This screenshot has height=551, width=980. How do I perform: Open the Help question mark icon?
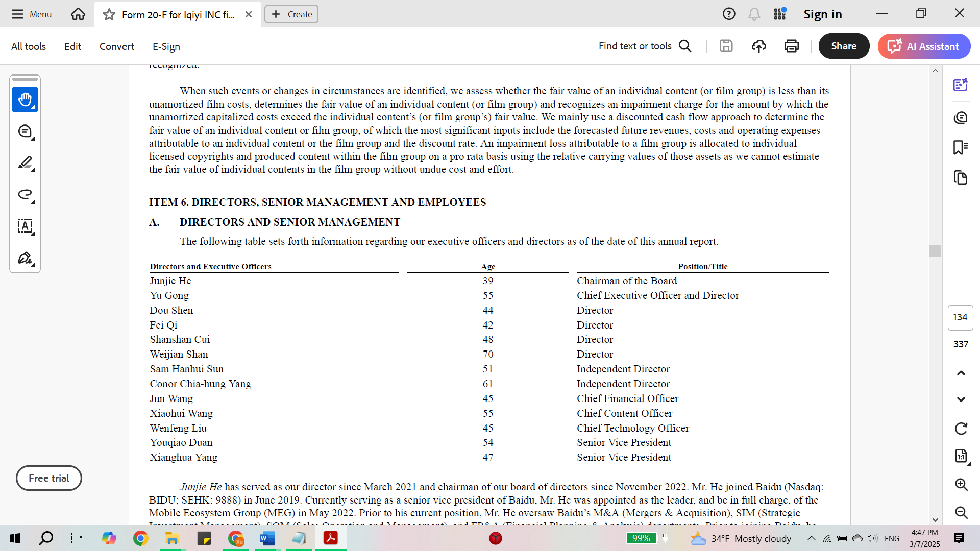pos(729,14)
